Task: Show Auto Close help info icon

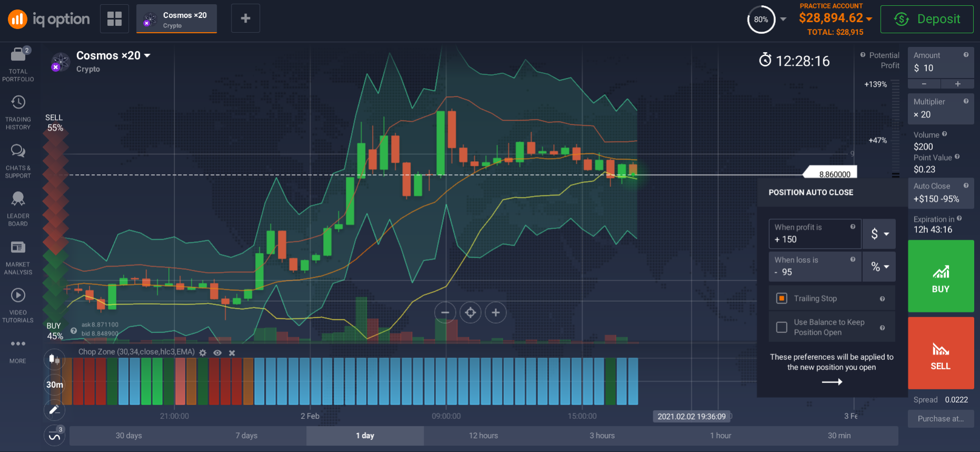Action: click(966, 185)
